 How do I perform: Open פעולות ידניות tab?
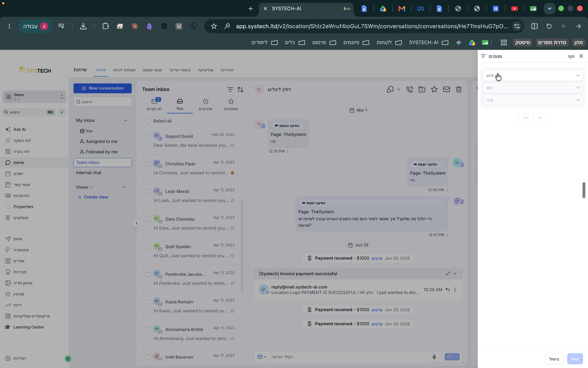tap(124, 70)
